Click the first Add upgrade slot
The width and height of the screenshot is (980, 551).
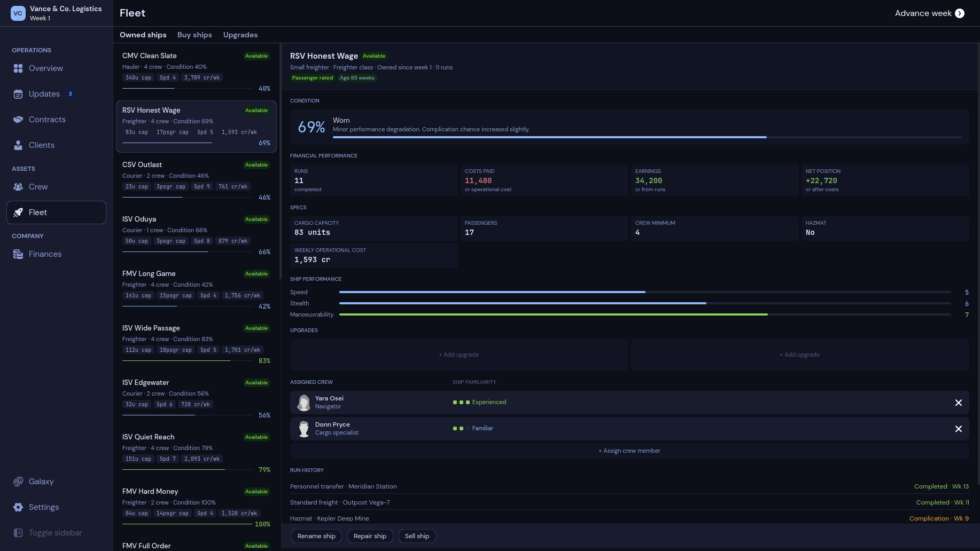(458, 355)
